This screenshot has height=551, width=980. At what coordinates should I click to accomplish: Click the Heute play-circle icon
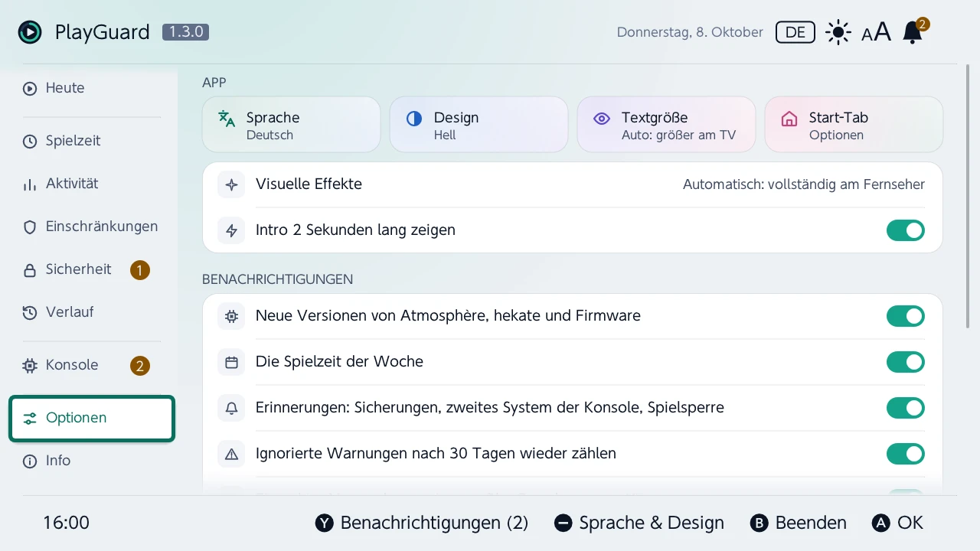click(30, 89)
